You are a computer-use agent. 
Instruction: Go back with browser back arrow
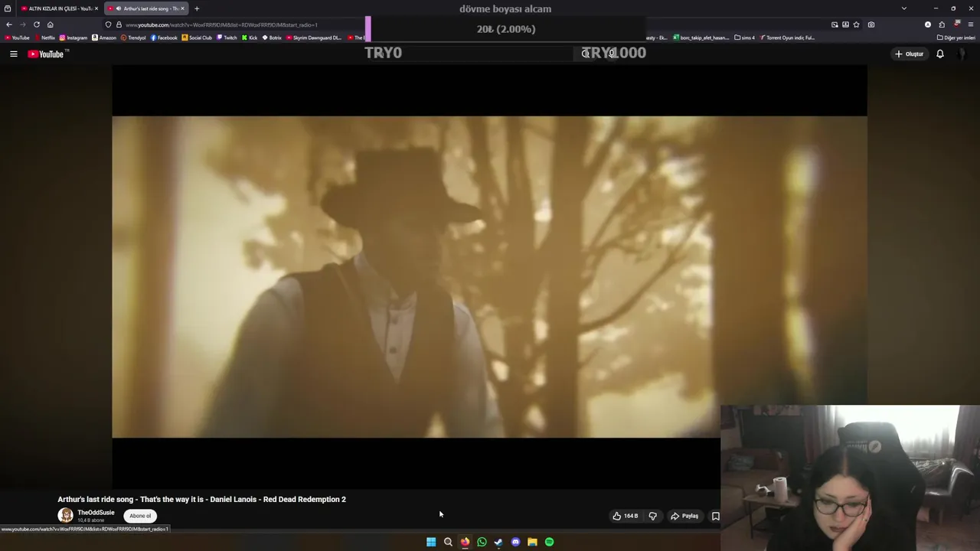(9, 24)
